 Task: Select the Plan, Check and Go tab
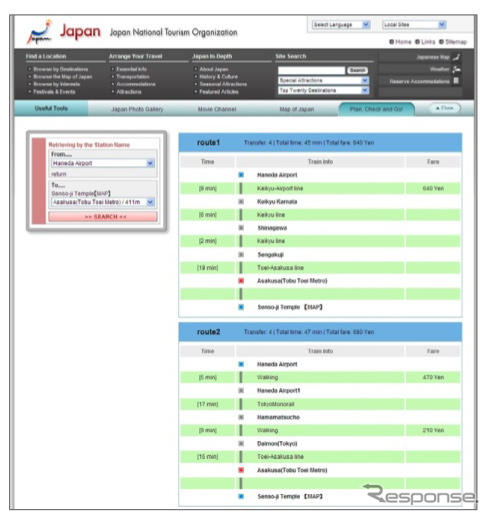[x=376, y=109]
